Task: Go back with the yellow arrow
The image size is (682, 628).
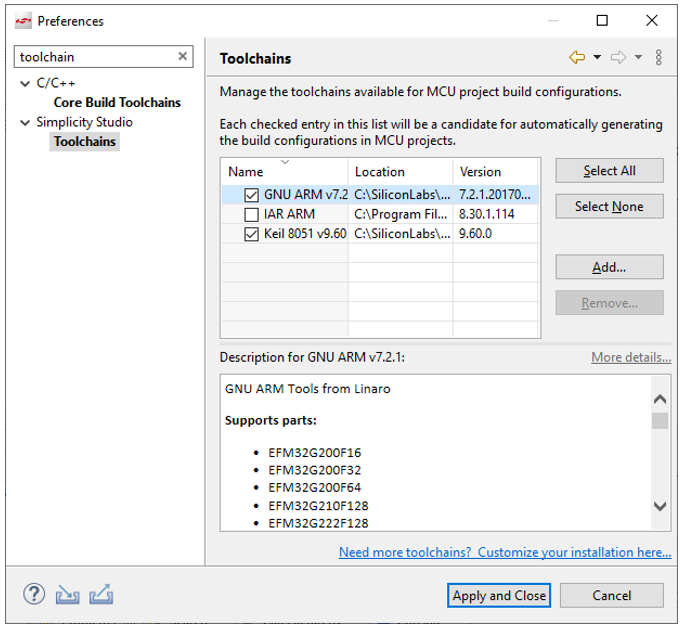Action: (577, 57)
